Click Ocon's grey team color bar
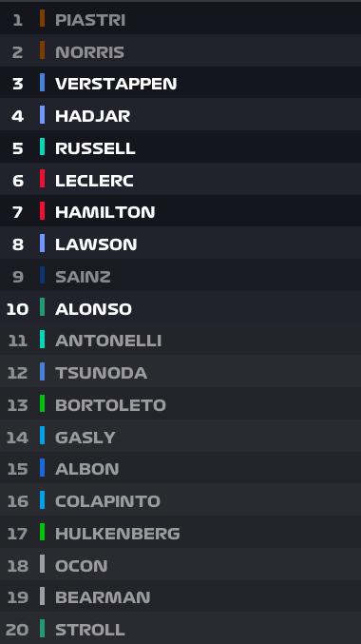 coord(42,564)
